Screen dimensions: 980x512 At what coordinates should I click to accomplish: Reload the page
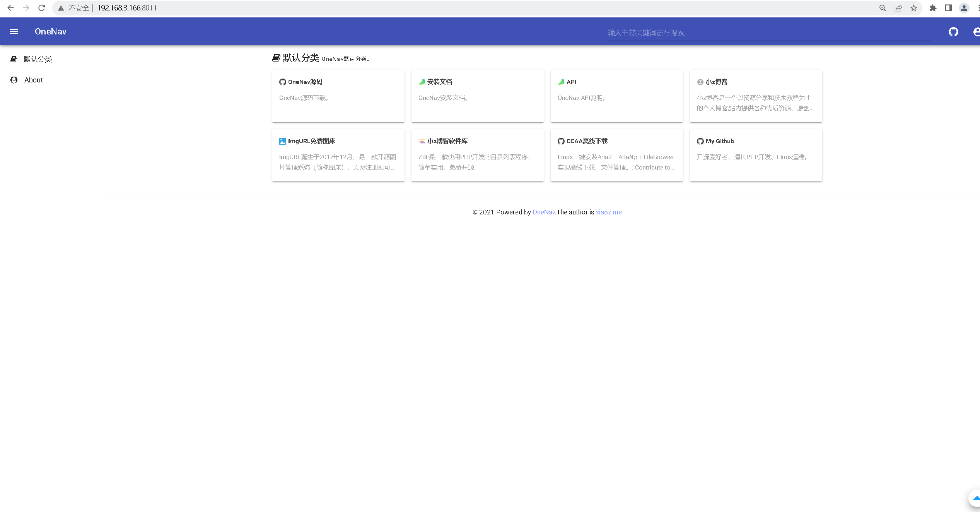click(x=42, y=8)
